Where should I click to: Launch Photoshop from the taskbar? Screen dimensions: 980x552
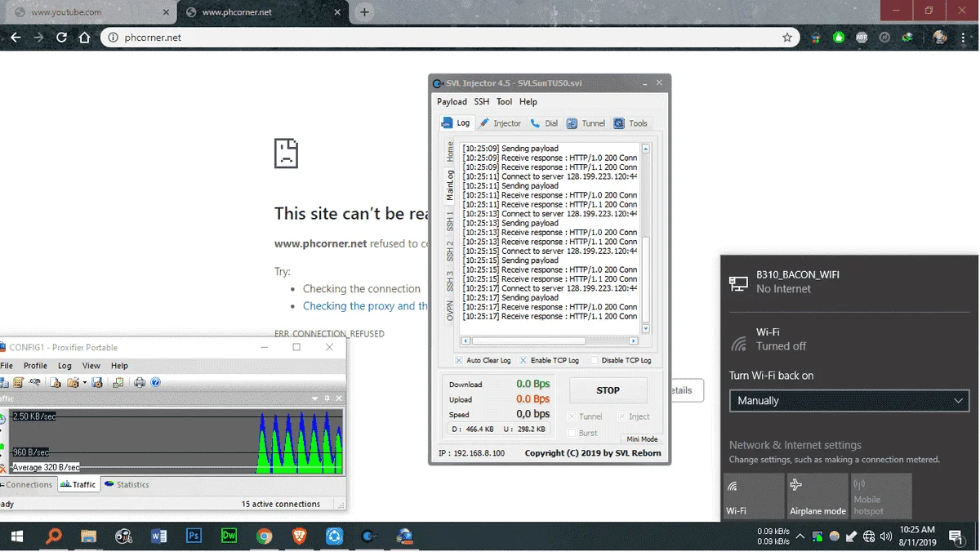pos(194,536)
